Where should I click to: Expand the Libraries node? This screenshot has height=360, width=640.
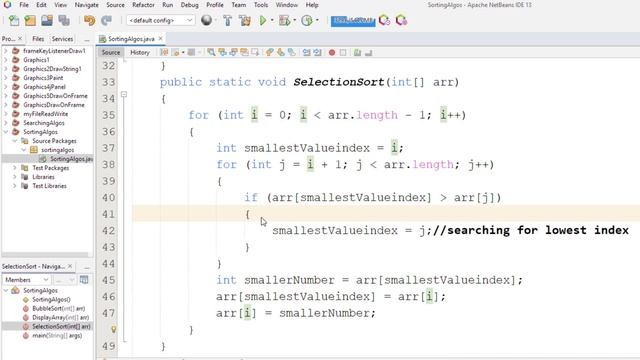[x=15, y=177]
